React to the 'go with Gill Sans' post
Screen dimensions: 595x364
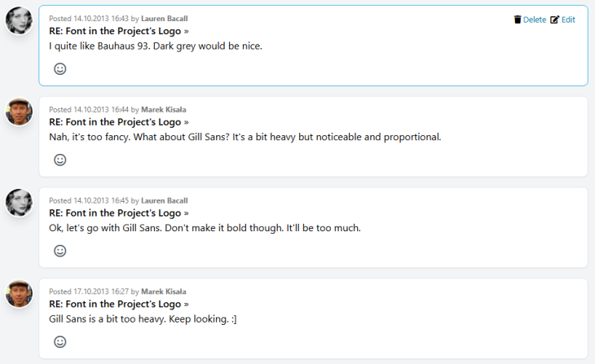click(59, 252)
